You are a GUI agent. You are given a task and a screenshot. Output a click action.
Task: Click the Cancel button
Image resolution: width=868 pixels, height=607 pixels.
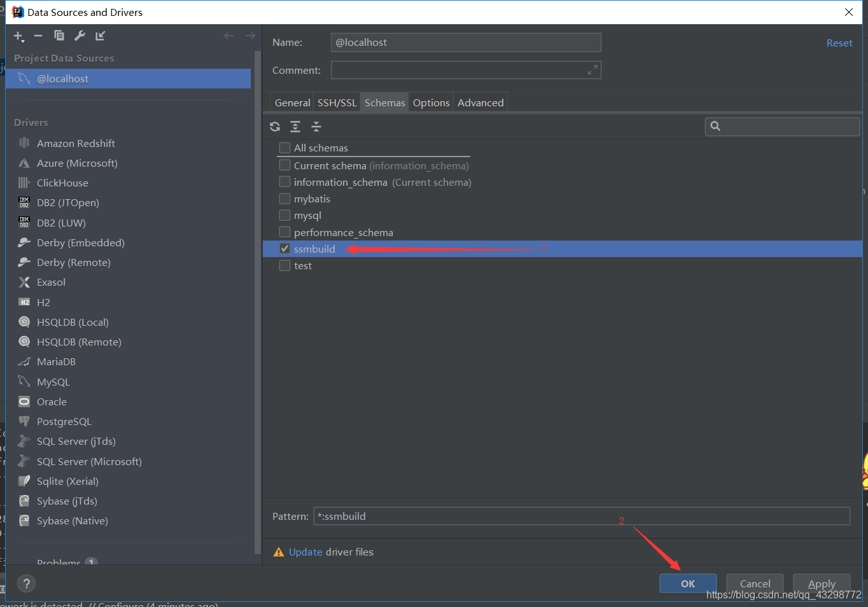point(755,583)
